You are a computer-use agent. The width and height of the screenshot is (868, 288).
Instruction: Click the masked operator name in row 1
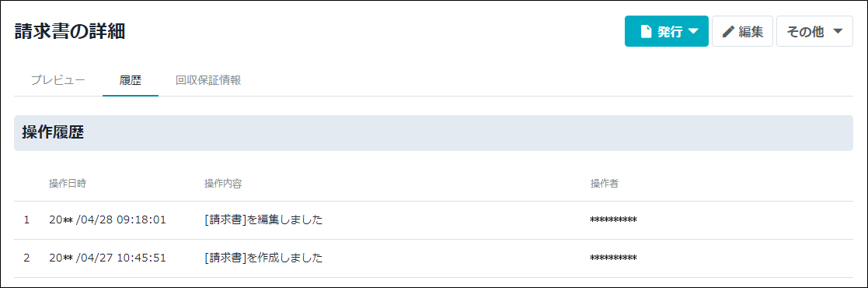(613, 220)
